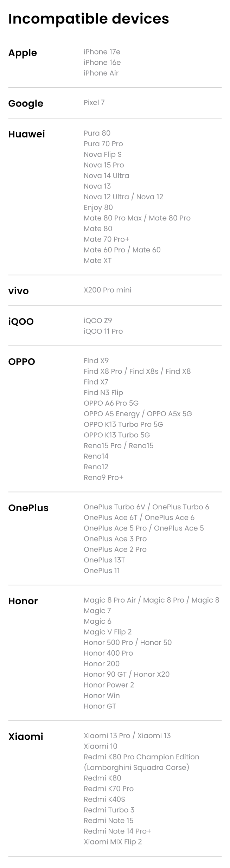The width and height of the screenshot is (230, 868).
Task: Select Find N3 Flip entry
Action: click(103, 393)
